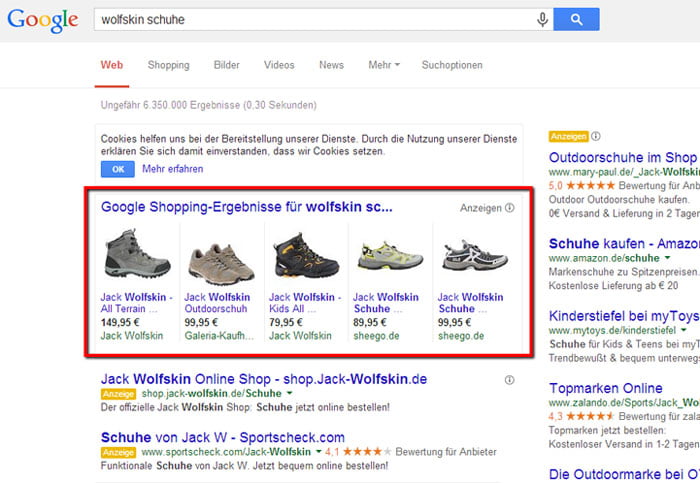Viewport: 700px width, 483px height.
Task: Open the gray All Terrain hiking boot image
Action: click(137, 255)
